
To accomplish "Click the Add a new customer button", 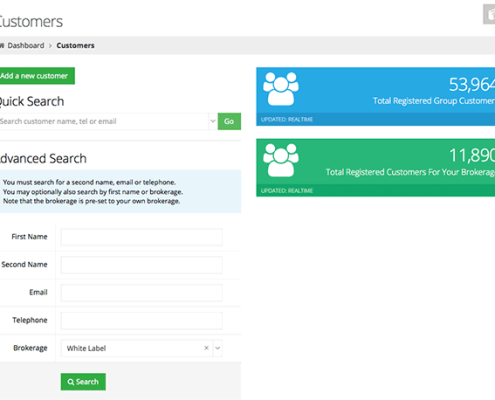I will click(x=37, y=76).
